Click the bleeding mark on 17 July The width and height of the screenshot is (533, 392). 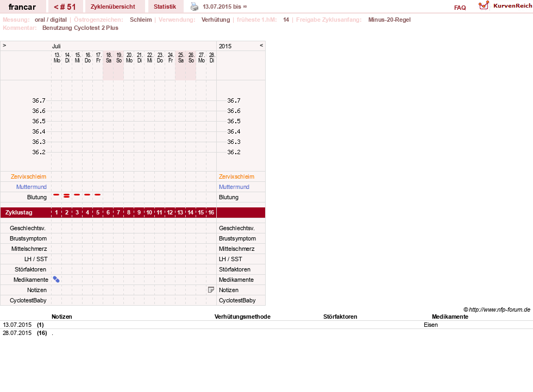[x=98, y=194]
